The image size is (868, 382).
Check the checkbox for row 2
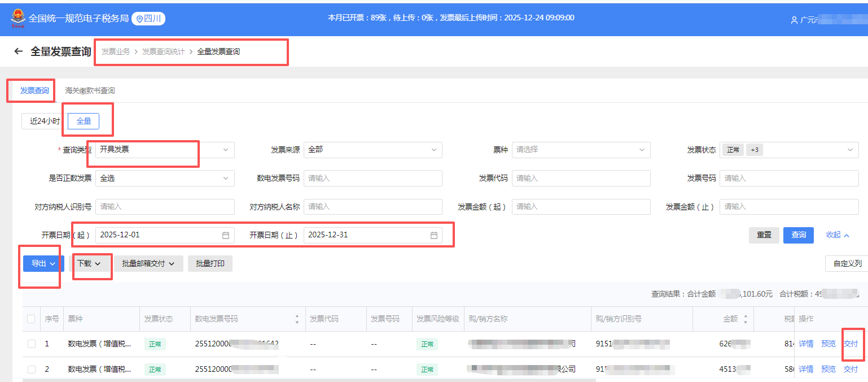pyautogui.click(x=32, y=369)
